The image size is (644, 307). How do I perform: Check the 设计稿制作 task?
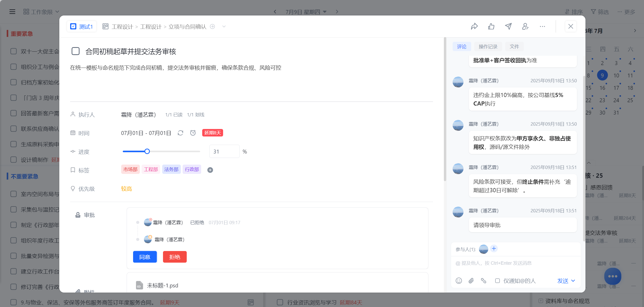click(14, 160)
